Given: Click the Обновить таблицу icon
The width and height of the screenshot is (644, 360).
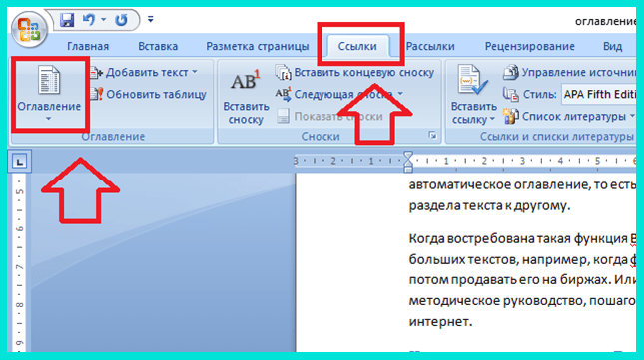Looking at the screenshot, I should click(96, 95).
